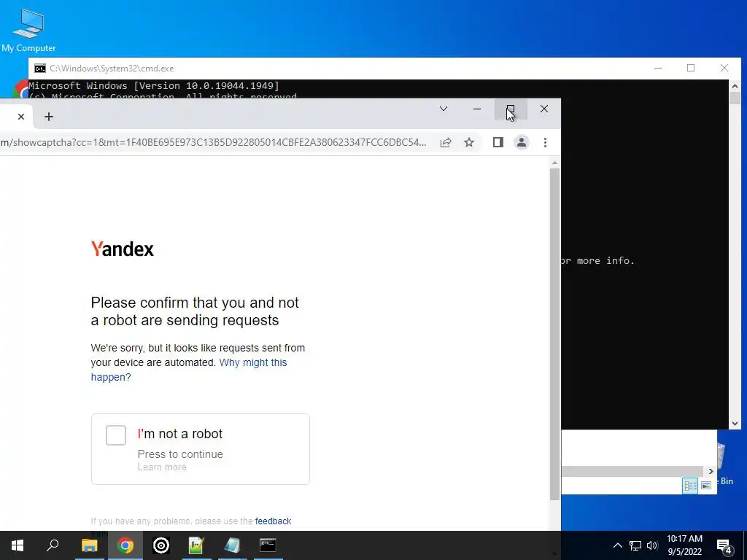Screen dimensions: 747x560
Task: Open a new Chrome tab
Action: [49, 117]
